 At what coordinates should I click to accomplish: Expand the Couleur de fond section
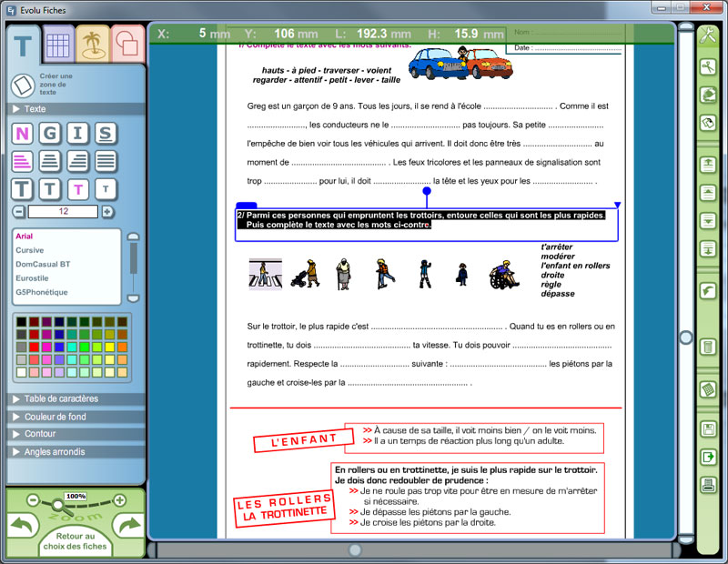pos(55,417)
